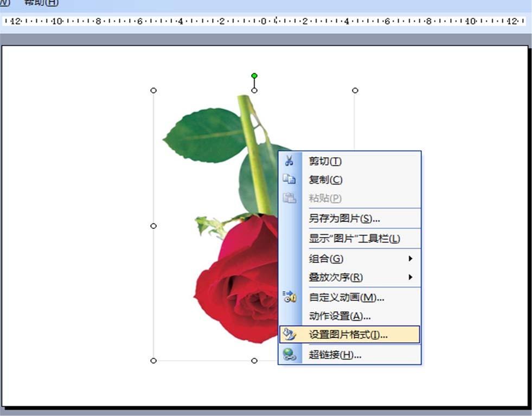
Task: Click the top-center resize handle
Action: pos(253,90)
